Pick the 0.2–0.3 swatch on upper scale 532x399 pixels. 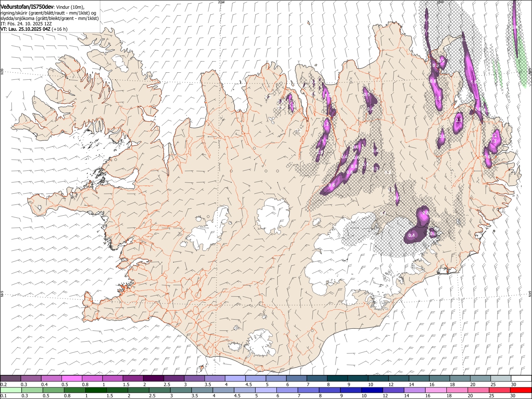(10, 378)
